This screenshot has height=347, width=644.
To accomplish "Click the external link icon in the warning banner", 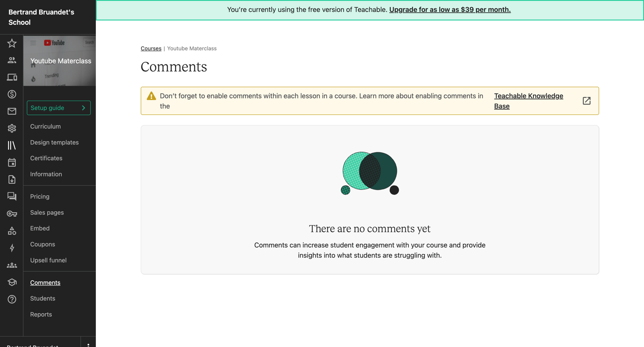I will (586, 101).
